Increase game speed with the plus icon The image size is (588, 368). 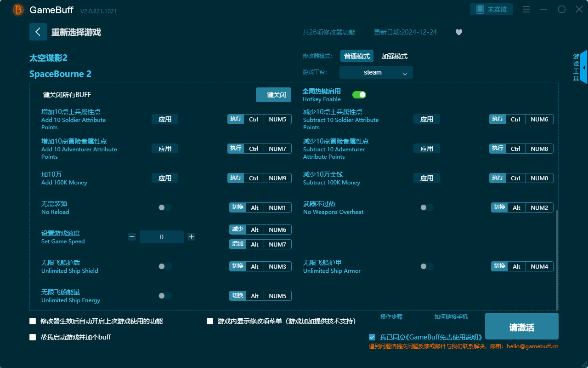(x=191, y=236)
